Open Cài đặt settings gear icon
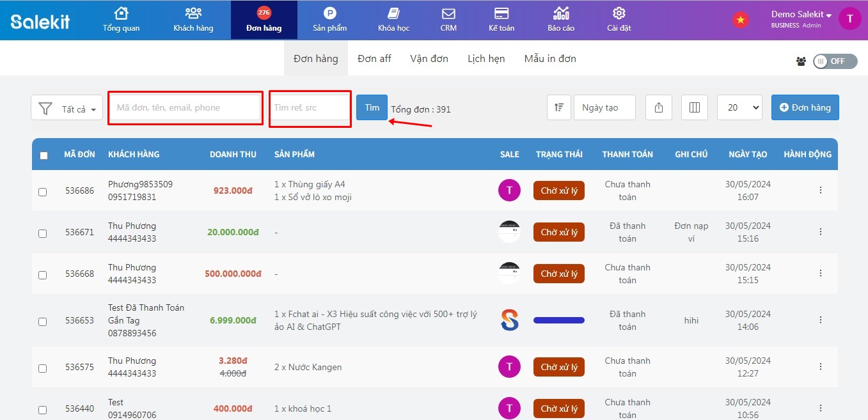 pyautogui.click(x=619, y=13)
